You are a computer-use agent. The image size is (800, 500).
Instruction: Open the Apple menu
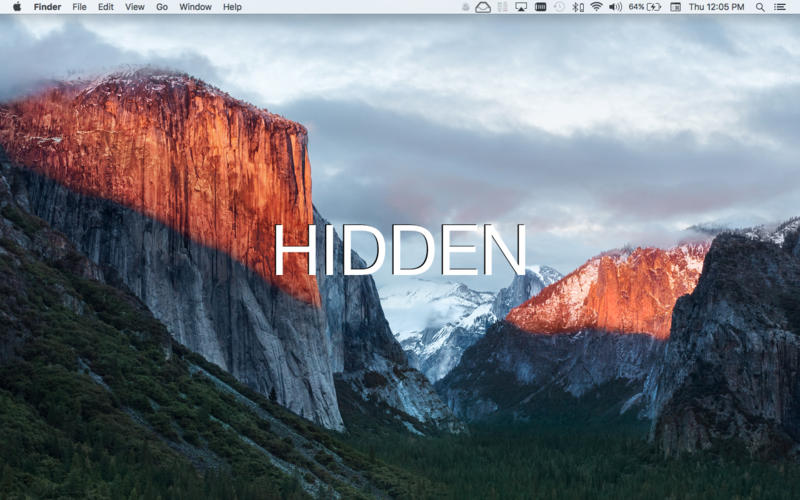[x=17, y=7]
